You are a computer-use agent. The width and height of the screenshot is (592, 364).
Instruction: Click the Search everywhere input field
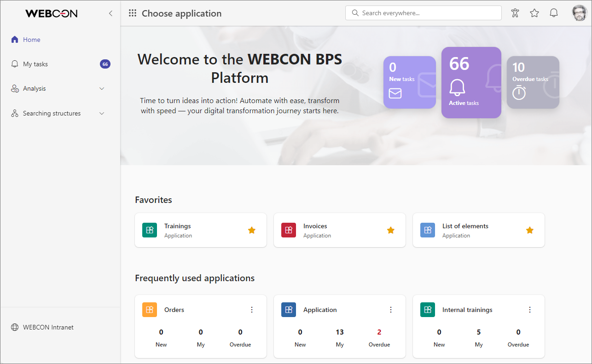pyautogui.click(x=424, y=13)
